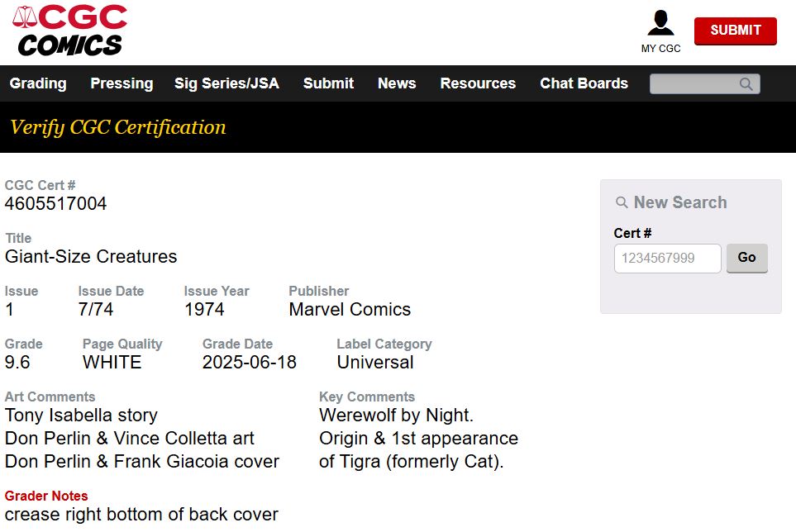Select the Grade Date 2025-06-18

[x=250, y=362]
